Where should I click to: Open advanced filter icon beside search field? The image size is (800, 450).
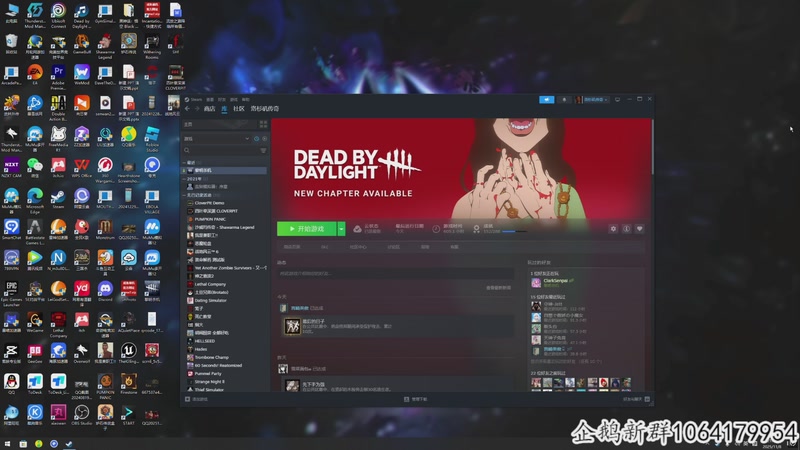[263, 151]
